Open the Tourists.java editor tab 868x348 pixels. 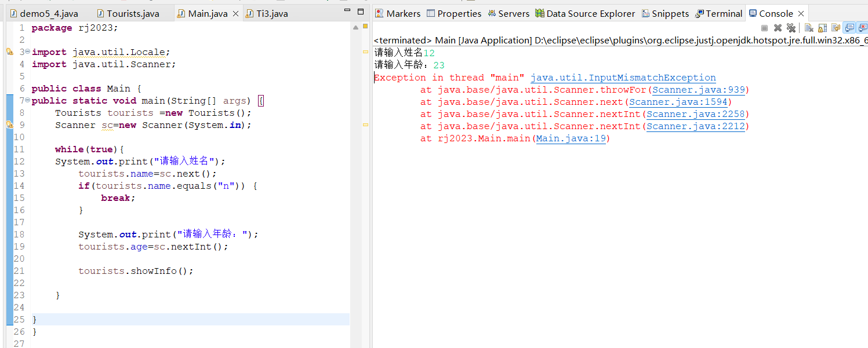(128, 13)
